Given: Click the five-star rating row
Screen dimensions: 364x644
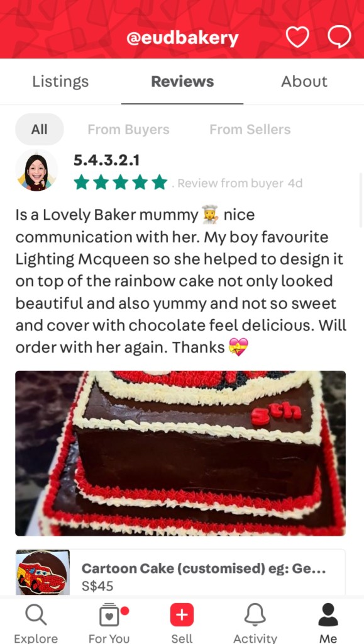Looking at the screenshot, I should (121, 183).
